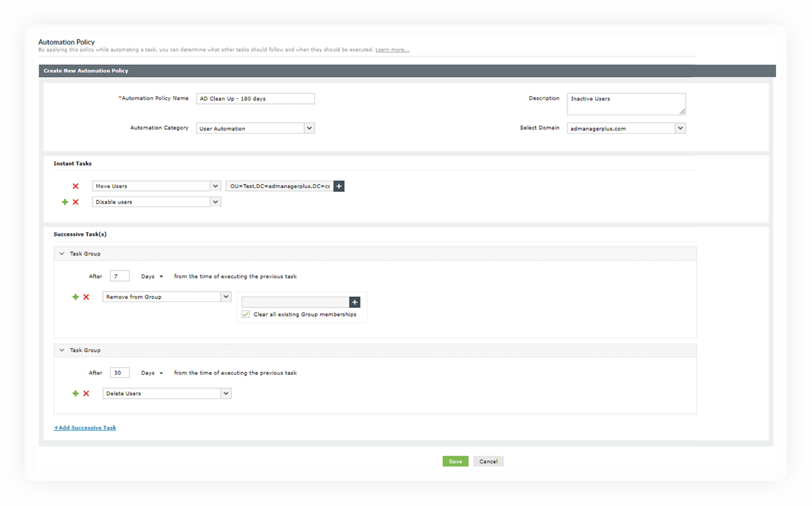Change Days unit for 30-day delay
The width and height of the screenshot is (812, 506).
coord(152,373)
